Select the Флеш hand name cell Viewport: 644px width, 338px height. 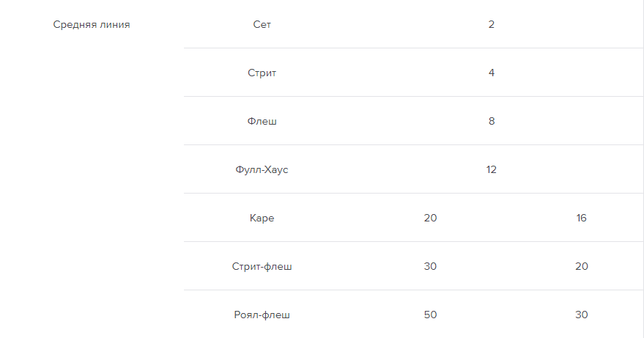coord(262,121)
